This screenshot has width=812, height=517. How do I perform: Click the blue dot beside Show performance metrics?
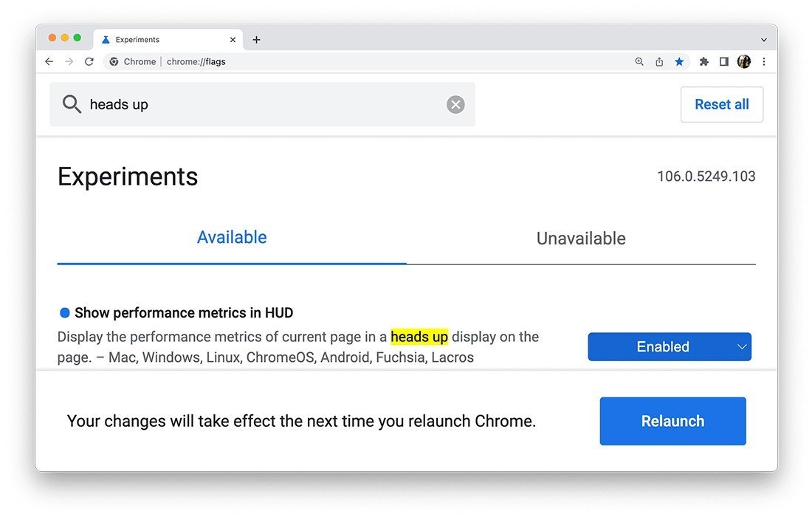coord(65,313)
